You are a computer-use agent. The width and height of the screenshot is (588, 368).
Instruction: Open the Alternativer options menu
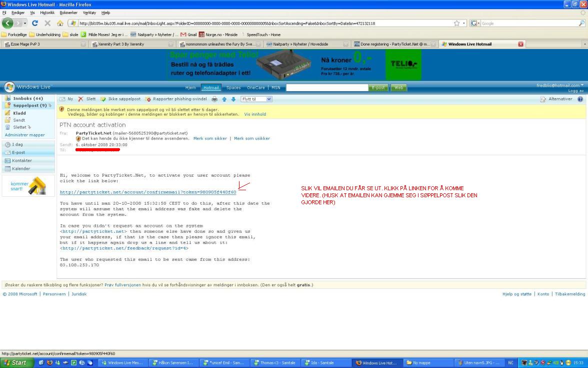click(556, 99)
